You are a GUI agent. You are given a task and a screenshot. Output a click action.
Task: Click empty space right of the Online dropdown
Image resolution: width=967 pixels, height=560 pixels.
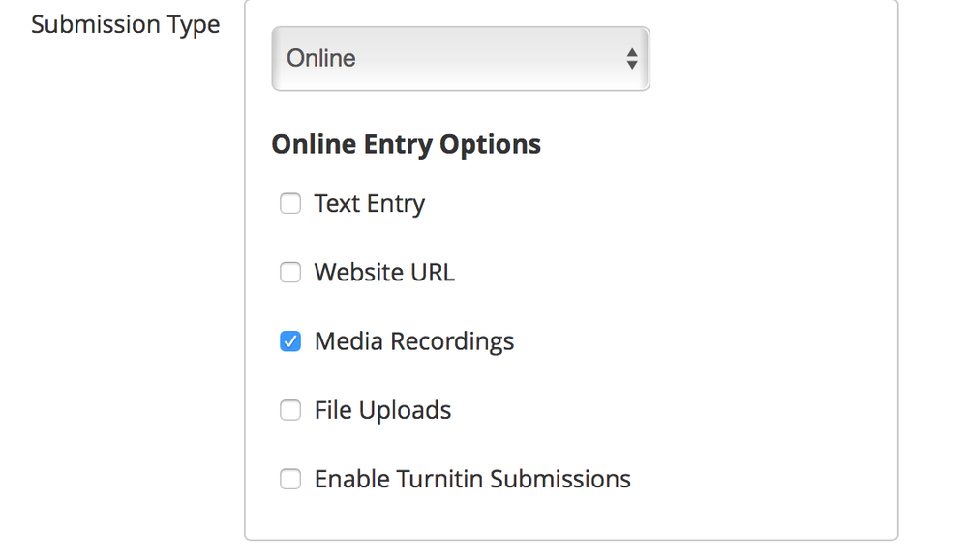pos(774,58)
